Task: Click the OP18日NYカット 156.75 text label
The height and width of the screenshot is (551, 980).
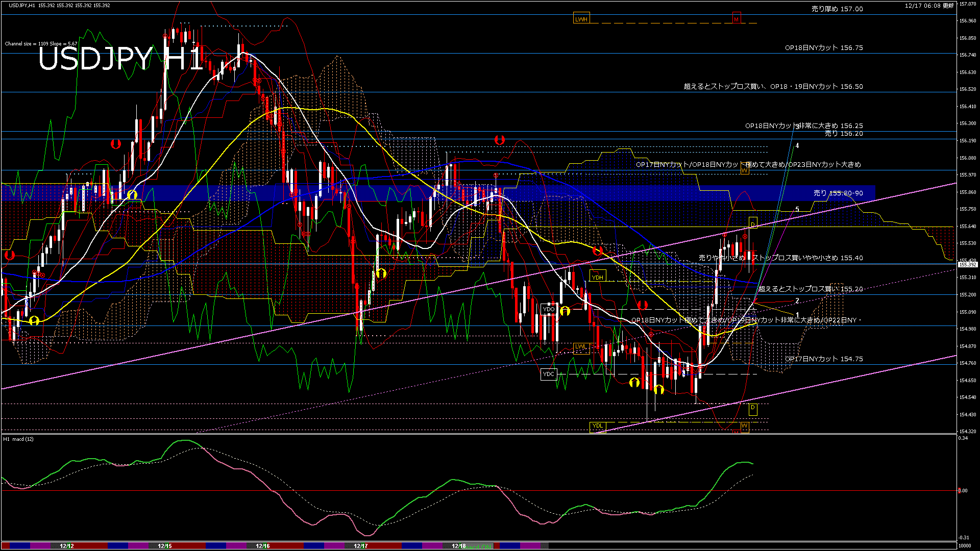Action: 823,48
